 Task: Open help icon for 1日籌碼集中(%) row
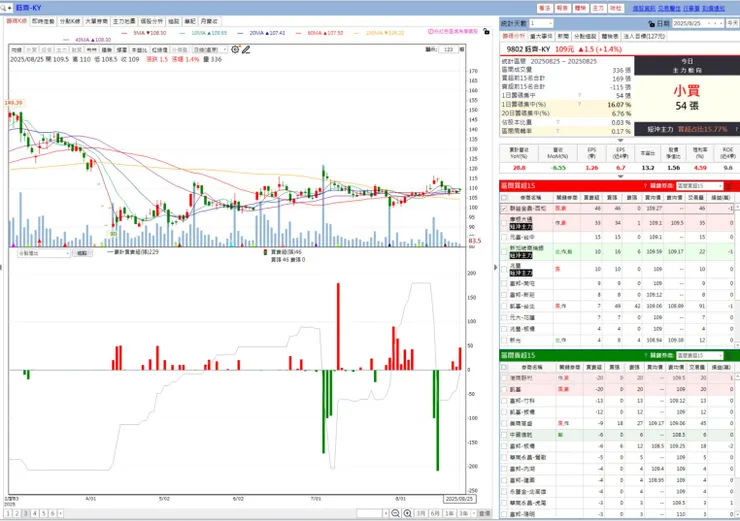coord(579,104)
